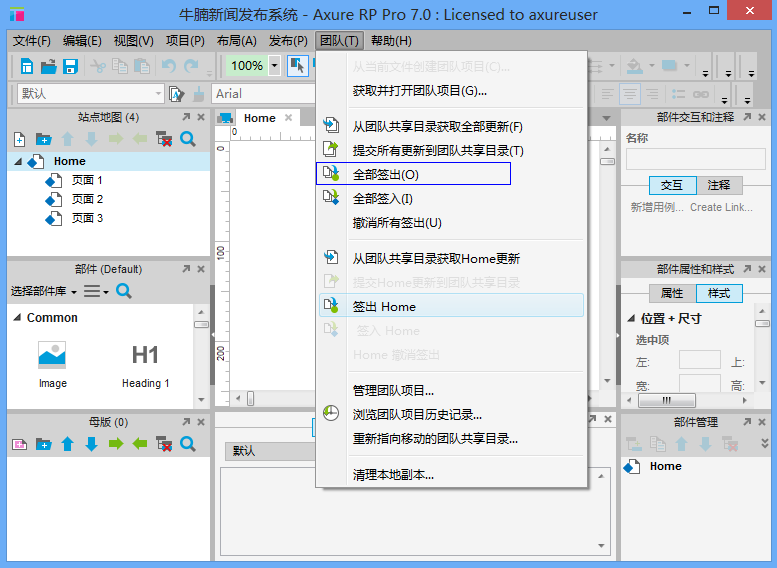The image size is (777, 568).
Task: Select page 1 in sitemap
Action: coord(87,180)
